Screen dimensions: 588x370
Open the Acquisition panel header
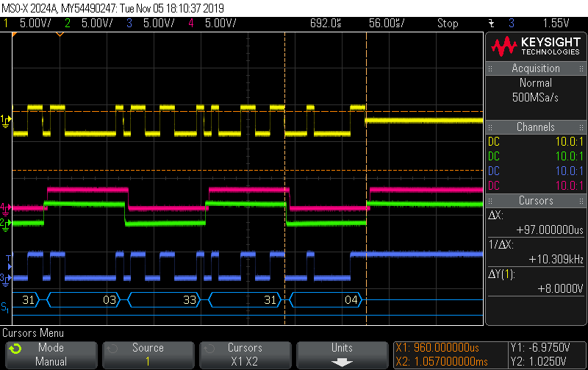536,68
